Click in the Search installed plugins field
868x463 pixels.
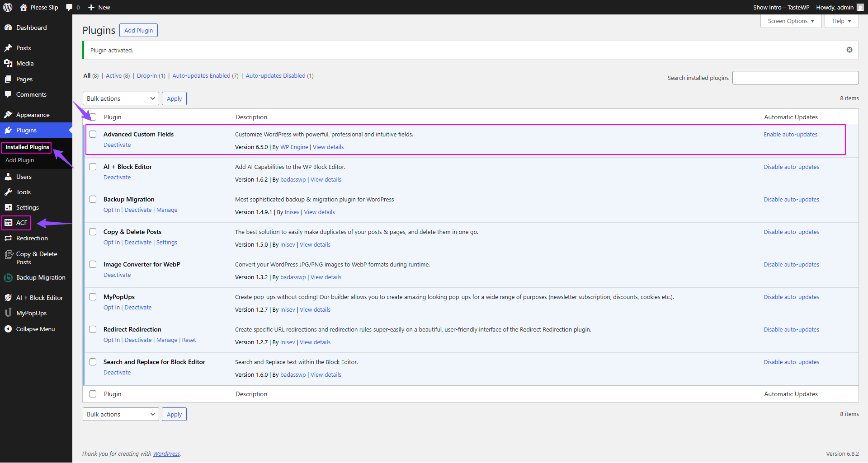click(x=795, y=78)
